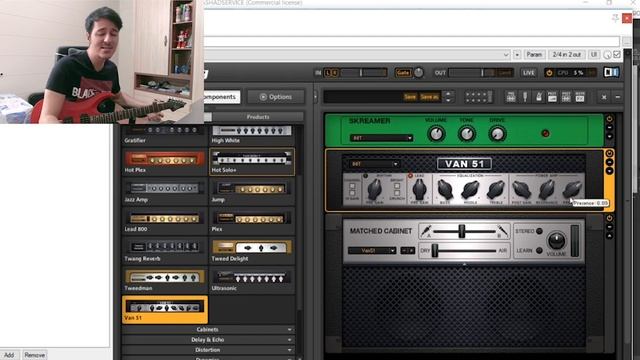Click the Param button in host window
This screenshot has width=640, height=360.
point(534,54)
